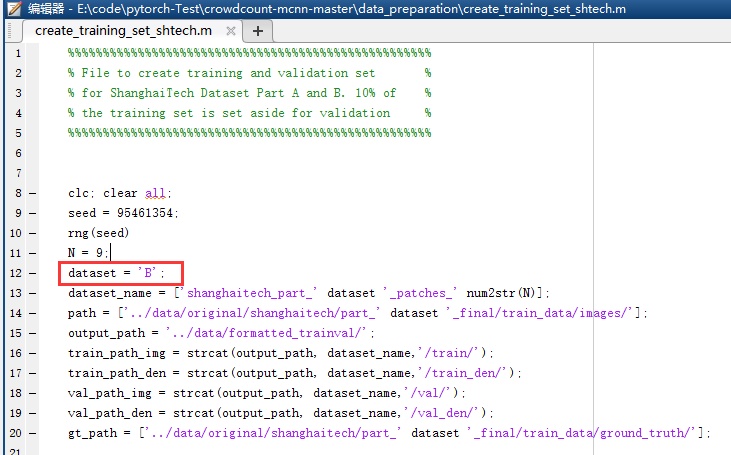Click the val_path_den variable name
Screen dimensions: 731x455
(110, 414)
